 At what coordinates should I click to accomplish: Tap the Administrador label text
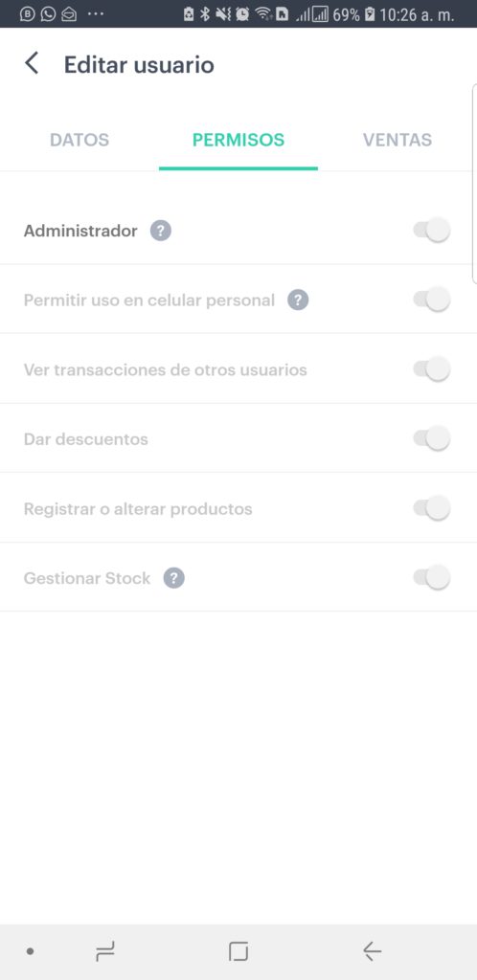tap(80, 231)
